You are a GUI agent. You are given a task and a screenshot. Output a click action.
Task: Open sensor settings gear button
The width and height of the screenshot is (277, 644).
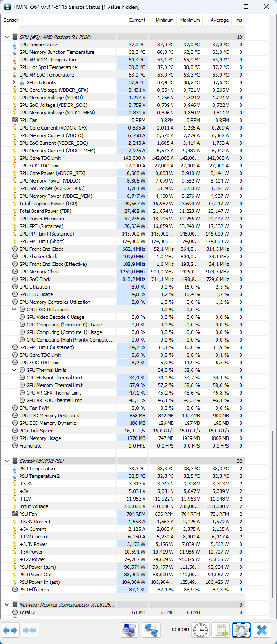coord(241,630)
